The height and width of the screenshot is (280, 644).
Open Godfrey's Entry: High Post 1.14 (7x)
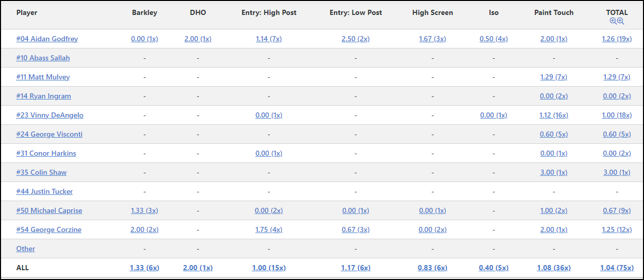click(269, 39)
